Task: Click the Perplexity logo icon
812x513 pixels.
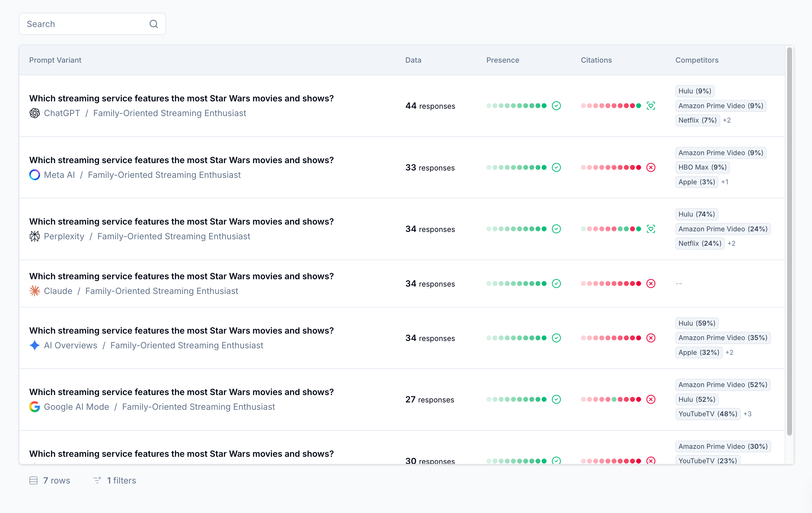Action: (34, 236)
